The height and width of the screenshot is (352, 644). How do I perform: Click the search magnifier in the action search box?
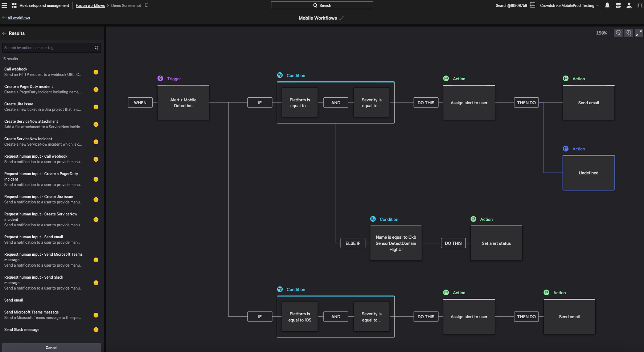(x=97, y=48)
